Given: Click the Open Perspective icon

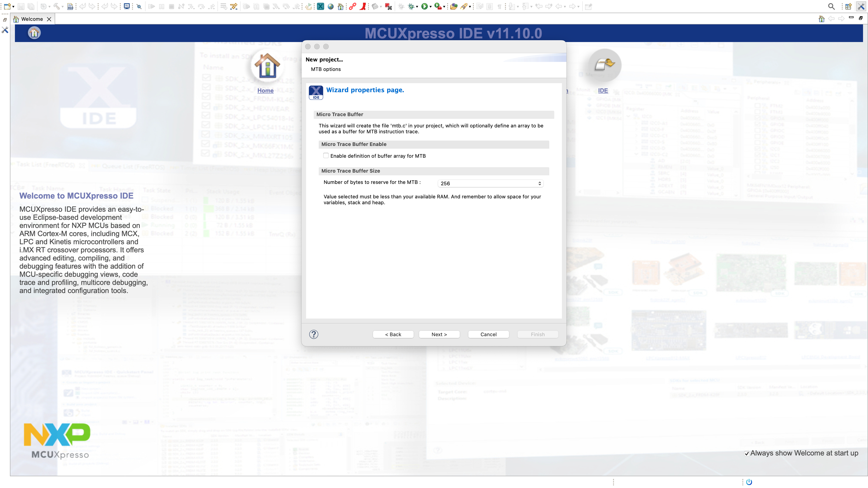Looking at the screenshot, I should click(848, 6).
